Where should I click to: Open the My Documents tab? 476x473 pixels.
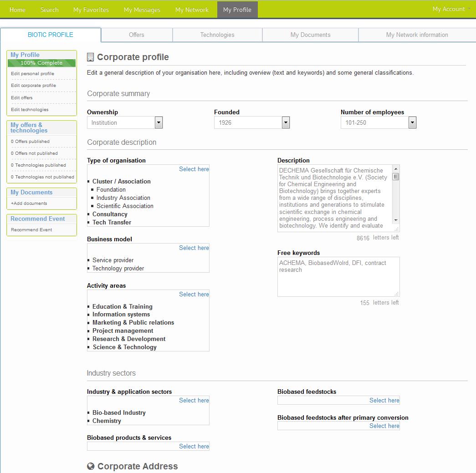[310, 35]
